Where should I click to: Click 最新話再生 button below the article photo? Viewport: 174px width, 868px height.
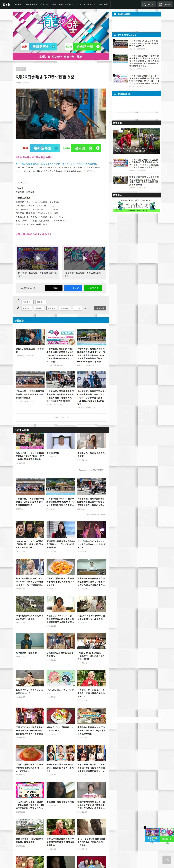[40, 148]
